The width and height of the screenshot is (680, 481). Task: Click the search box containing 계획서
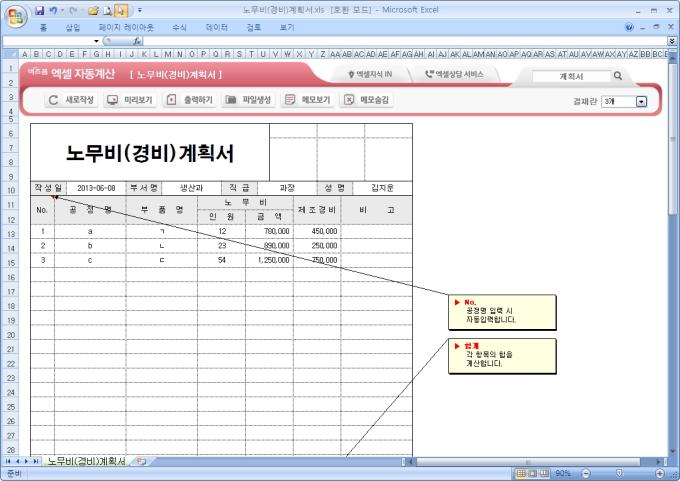(571, 76)
